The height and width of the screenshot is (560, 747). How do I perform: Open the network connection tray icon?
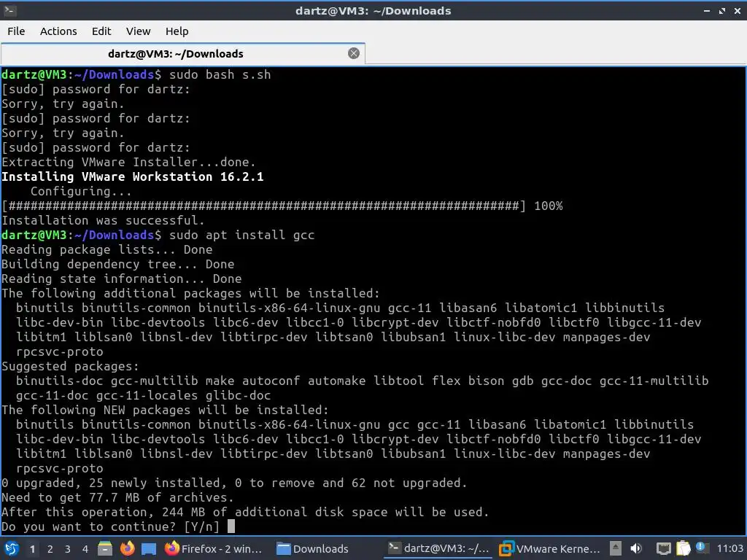click(664, 549)
